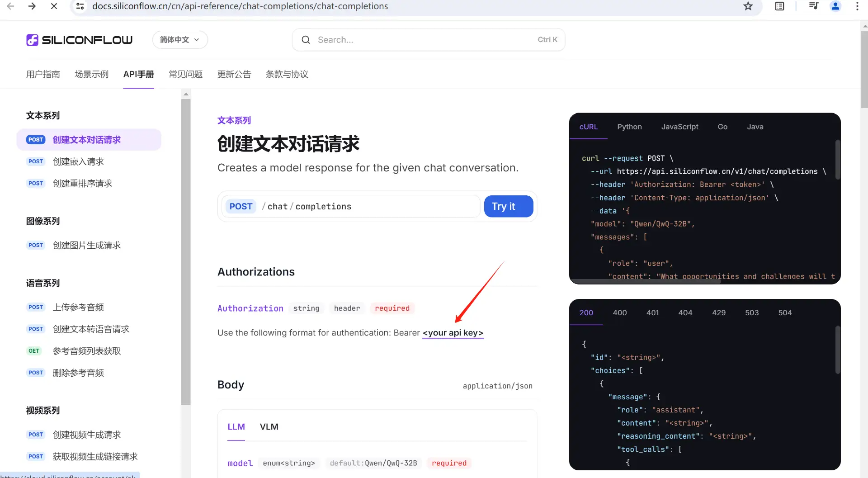
Task: Click the Authorization parameter name
Action: click(x=250, y=308)
